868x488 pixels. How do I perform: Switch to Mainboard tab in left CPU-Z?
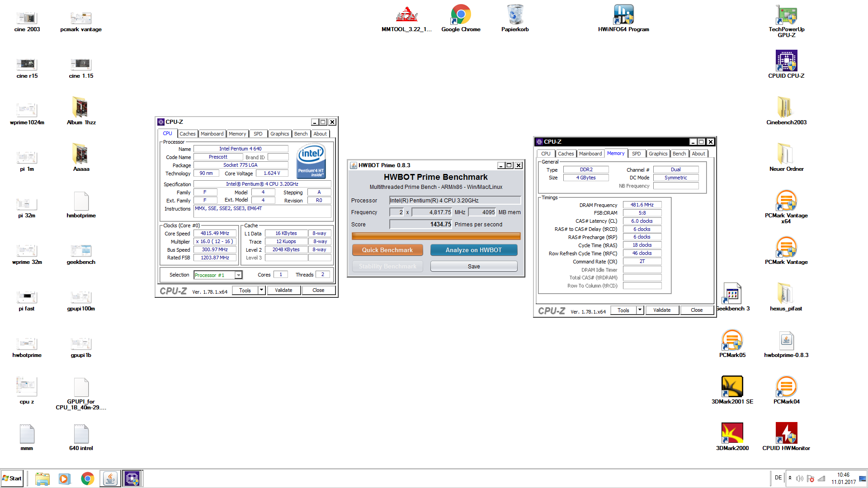point(212,134)
